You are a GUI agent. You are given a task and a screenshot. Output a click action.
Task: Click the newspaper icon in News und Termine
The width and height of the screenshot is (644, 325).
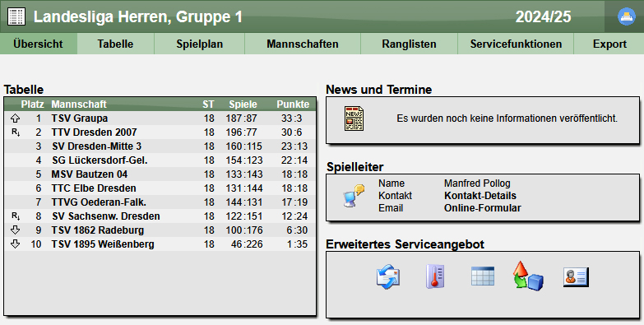354,118
